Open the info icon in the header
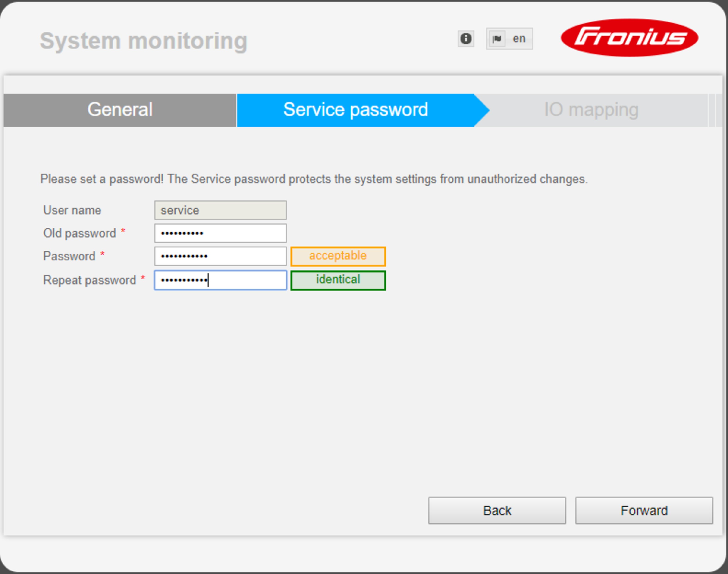Screen dimensions: 728x574 pyautogui.click(x=466, y=39)
